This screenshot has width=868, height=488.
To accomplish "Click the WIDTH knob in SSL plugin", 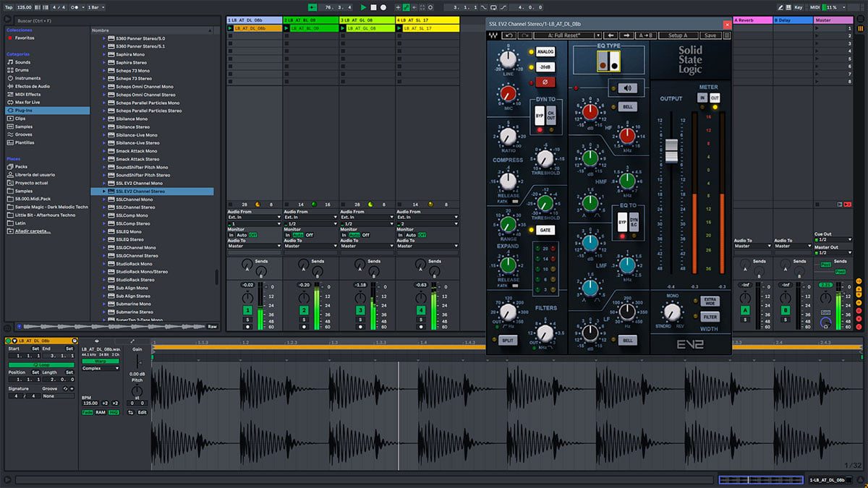I will pos(673,312).
